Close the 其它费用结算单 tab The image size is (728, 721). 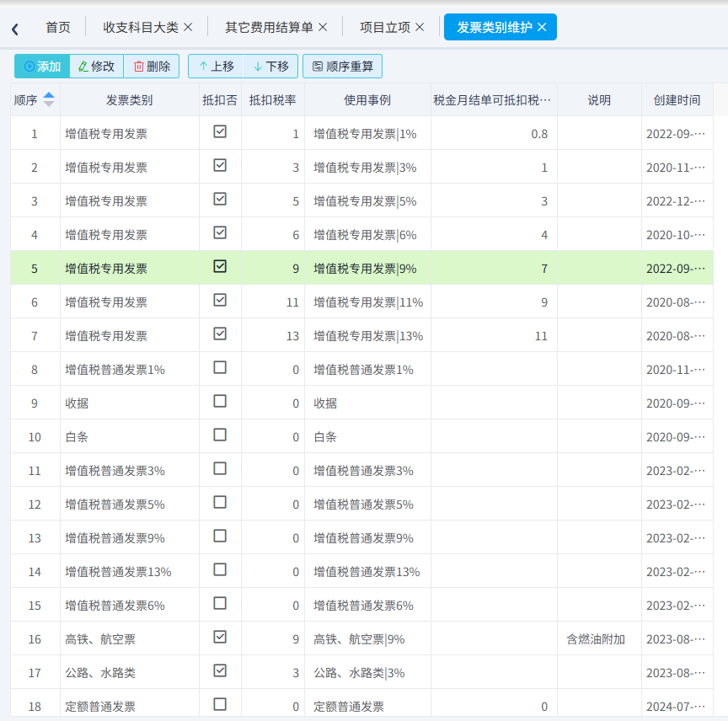pos(323,28)
